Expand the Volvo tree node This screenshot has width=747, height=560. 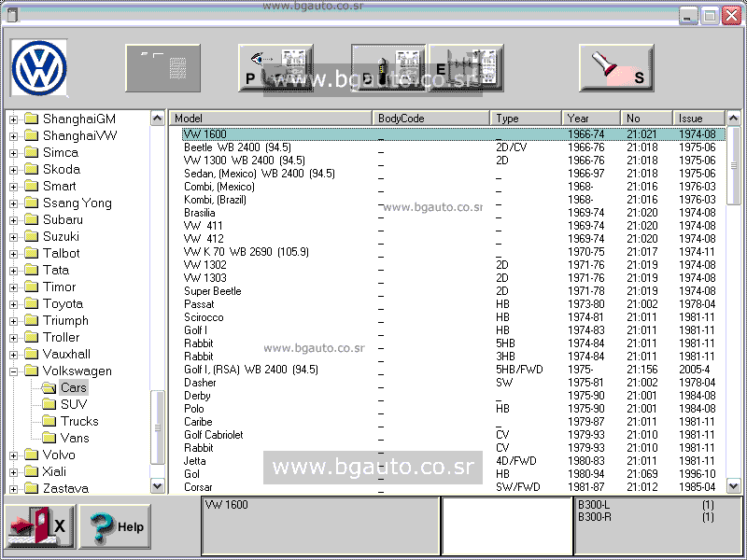[13, 455]
